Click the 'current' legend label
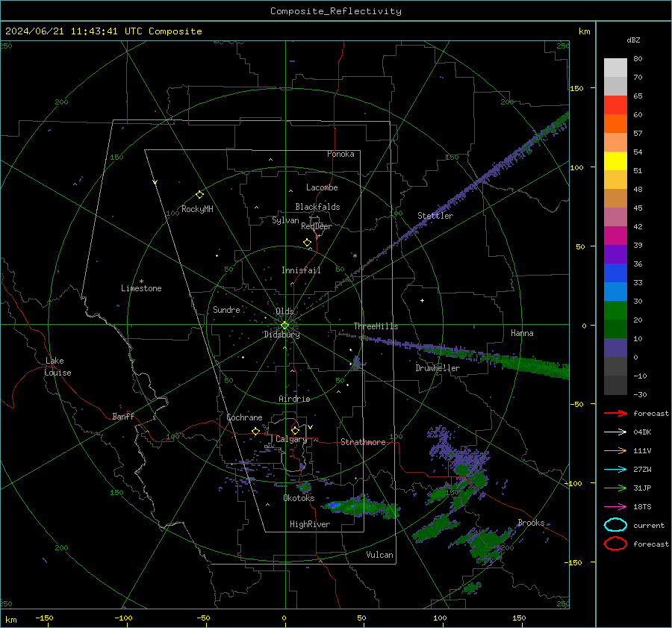The height and width of the screenshot is (628, 672). point(649,525)
